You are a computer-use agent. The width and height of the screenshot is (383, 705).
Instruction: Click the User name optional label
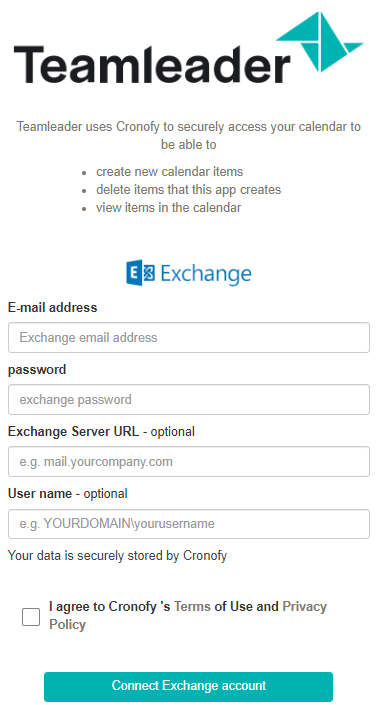[x=68, y=494]
